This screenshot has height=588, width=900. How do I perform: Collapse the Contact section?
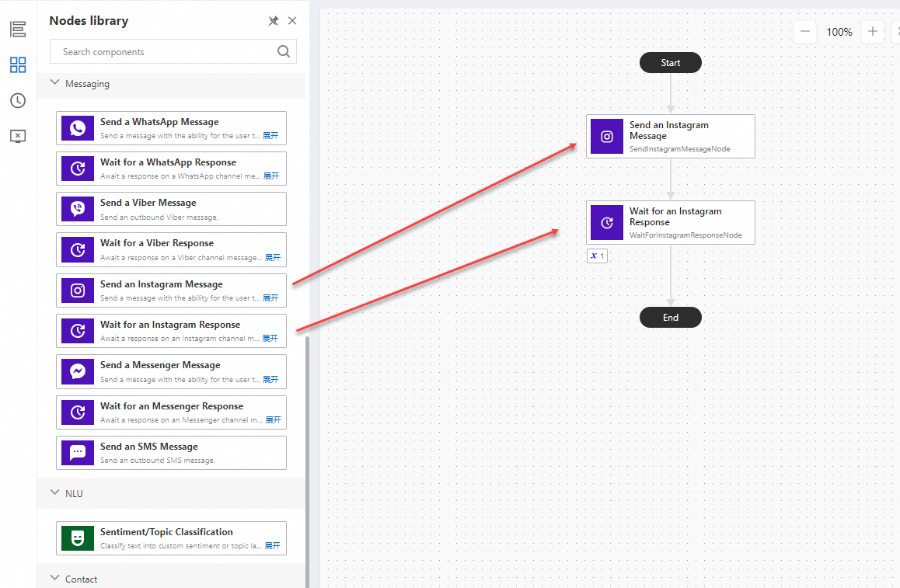click(54, 578)
